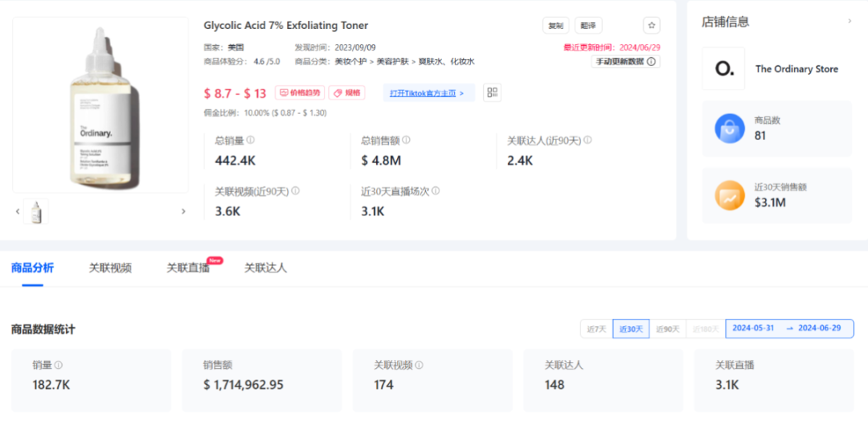Click info icon beside 关联达人(近90天)
The width and height of the screenshot is (868, 429).
click(x=588, y=141)
